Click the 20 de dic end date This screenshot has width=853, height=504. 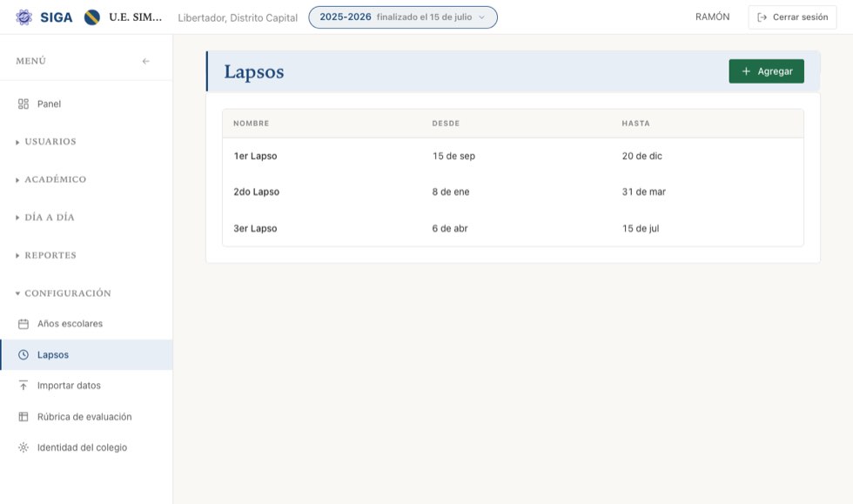pyautogui.click(x=642, y=156)
